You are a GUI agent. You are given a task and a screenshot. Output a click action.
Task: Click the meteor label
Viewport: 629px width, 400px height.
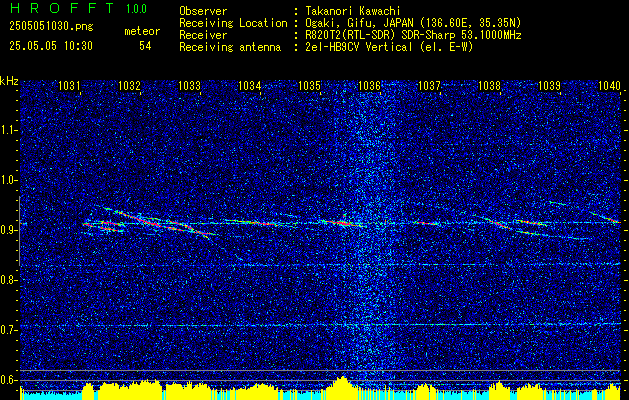pos(142,31)
